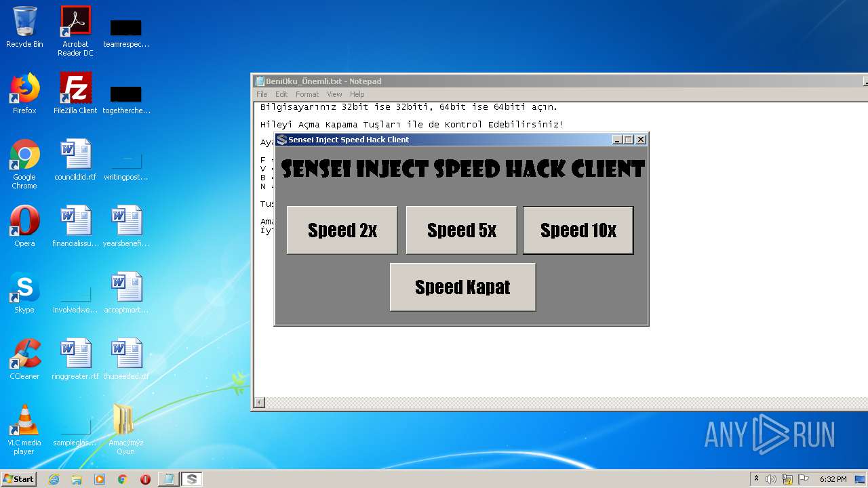Image resolution: width=868 pixels, height=488 pixels.
Task: Launch Acrobat Reader DC from desktop
Action: click(x=75, y=31)
